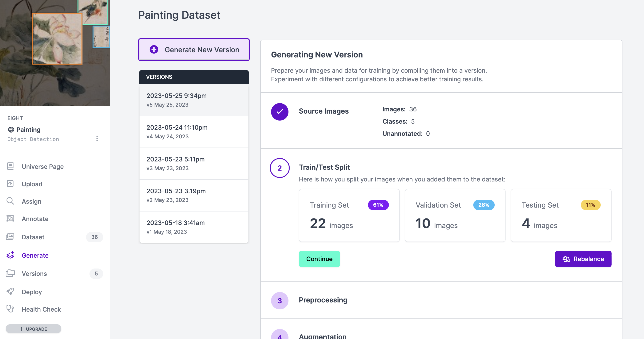Click the Deploy rocket icon

[x=10, y=291]
